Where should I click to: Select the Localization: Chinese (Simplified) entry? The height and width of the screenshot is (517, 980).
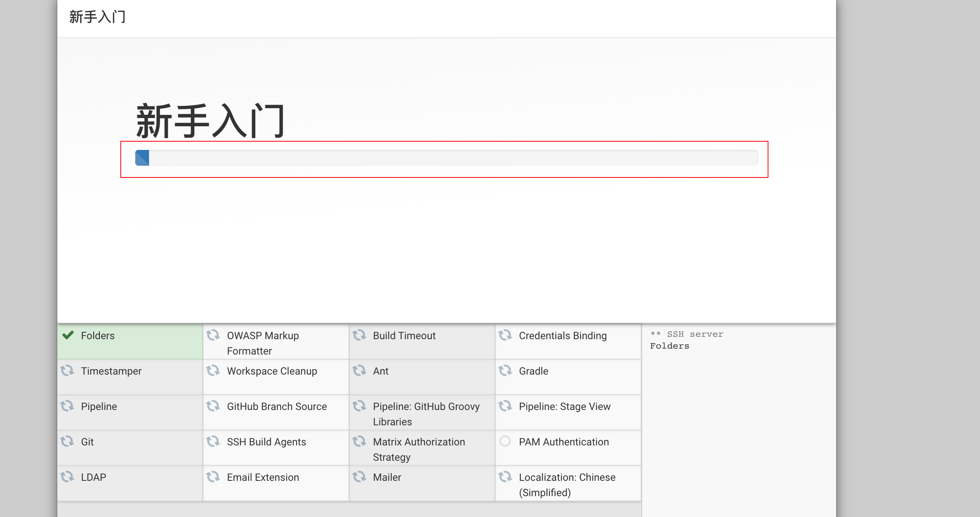[567, 484]
